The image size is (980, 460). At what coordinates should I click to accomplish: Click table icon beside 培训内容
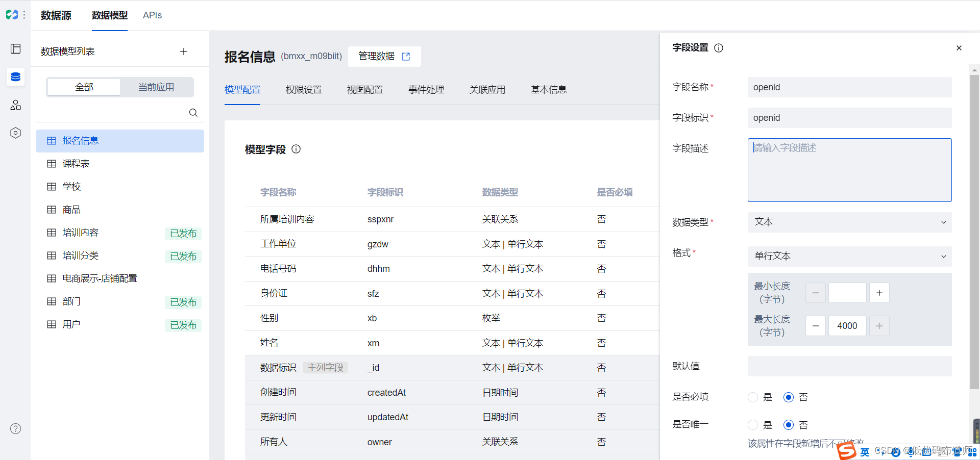[52, 233]
